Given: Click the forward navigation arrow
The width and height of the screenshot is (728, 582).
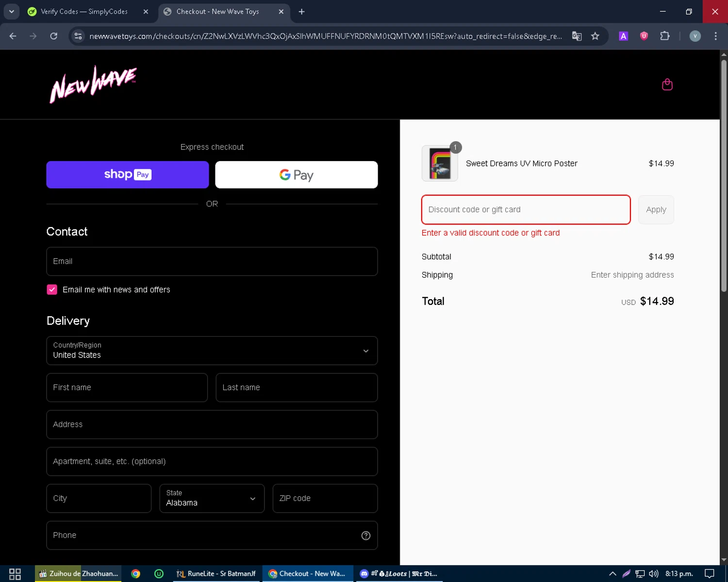Looking at the screenshot, I should pos(33,36).
